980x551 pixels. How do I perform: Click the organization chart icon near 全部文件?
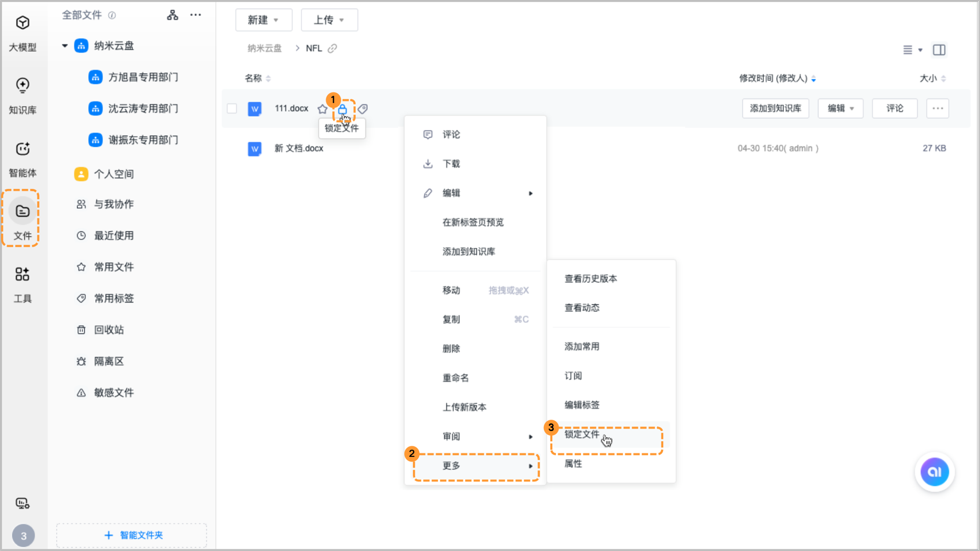point(172,15)
